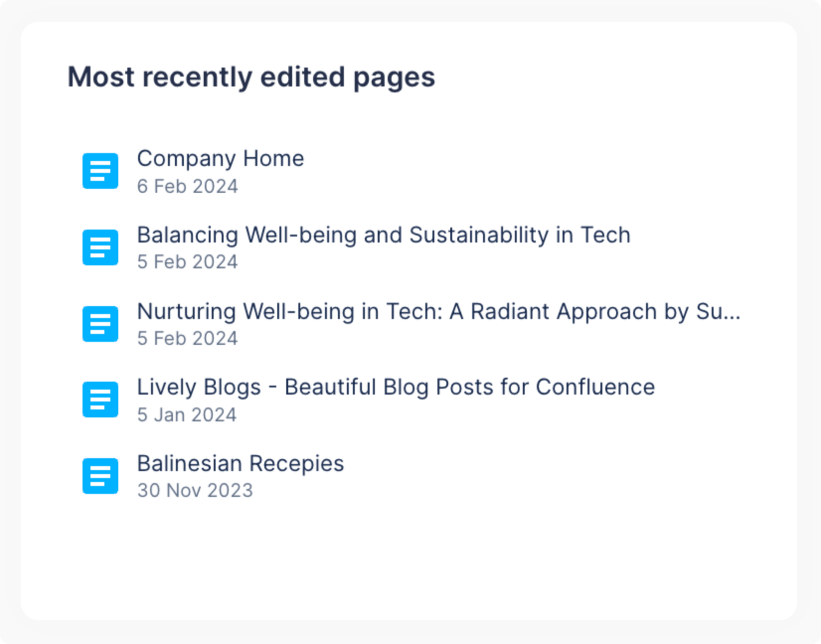
Task: Click the date under Company Home
Action: pos(188,186)
